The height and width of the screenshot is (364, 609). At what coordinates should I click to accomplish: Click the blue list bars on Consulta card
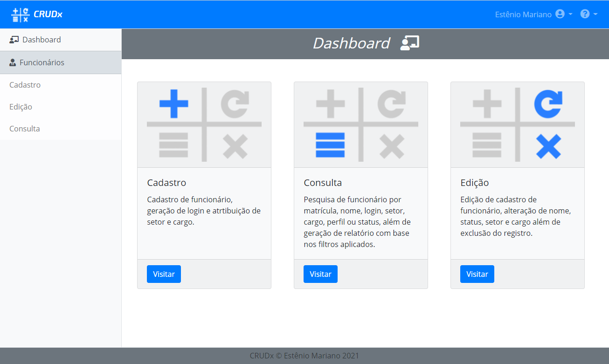[330, 145]
